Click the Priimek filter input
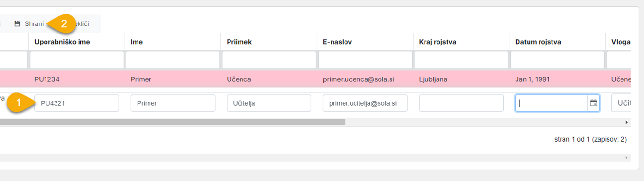Viewport: 644px width, 181px height. coord(269,60)
